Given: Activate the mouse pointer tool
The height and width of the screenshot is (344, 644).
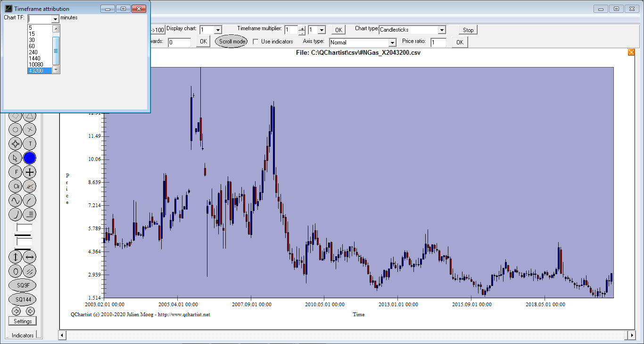Looking at the screenshot, I should [x=16, y=158].
